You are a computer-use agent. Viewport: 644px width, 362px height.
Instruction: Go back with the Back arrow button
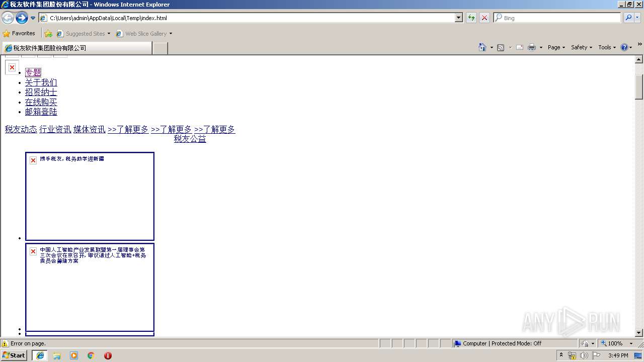click(8, 18)
